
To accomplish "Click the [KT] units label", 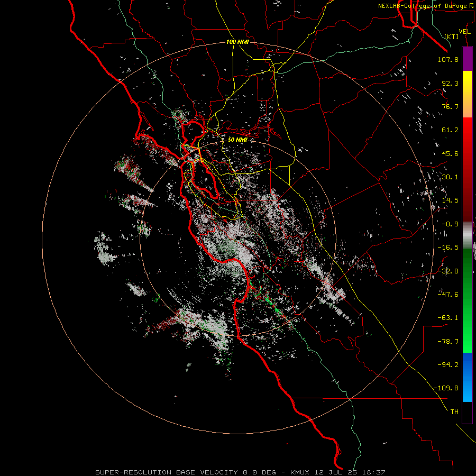I will 452,36.
